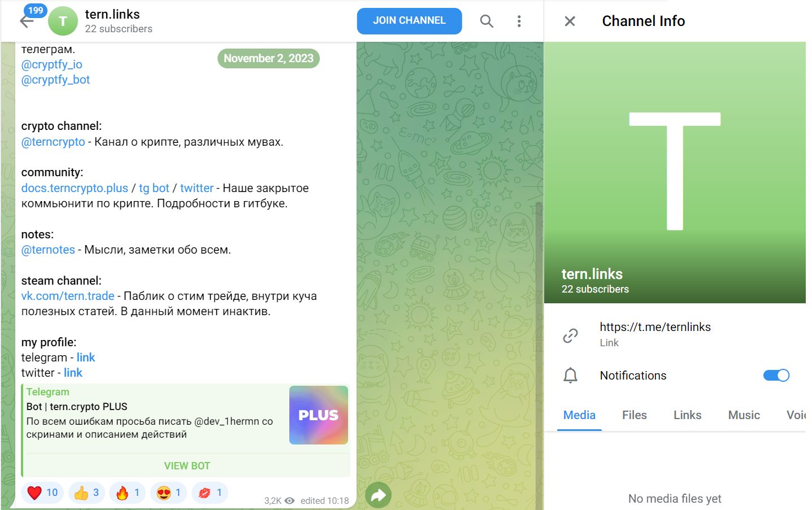Switch to the Media tab
Viewport: 812px width, 510px height.
(x=579, y=415)
